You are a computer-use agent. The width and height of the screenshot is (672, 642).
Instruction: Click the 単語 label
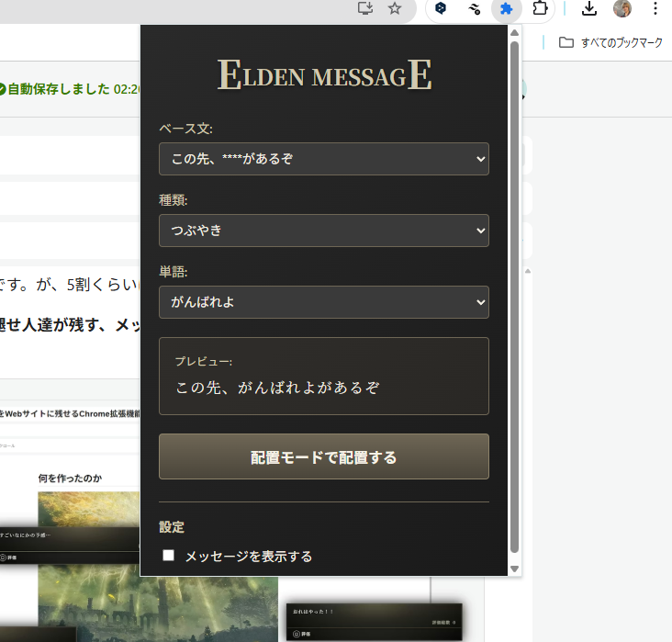click(x=174, y=272)
